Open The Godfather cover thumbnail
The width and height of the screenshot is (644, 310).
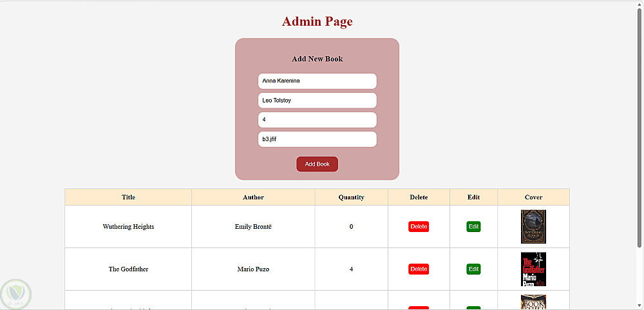click(533, 269)
